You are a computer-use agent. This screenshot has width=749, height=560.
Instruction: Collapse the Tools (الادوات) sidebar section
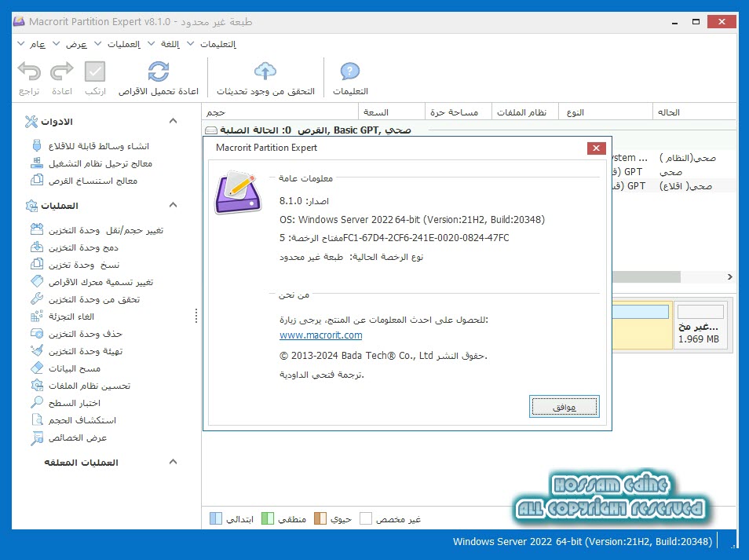[x=173, y=121]
